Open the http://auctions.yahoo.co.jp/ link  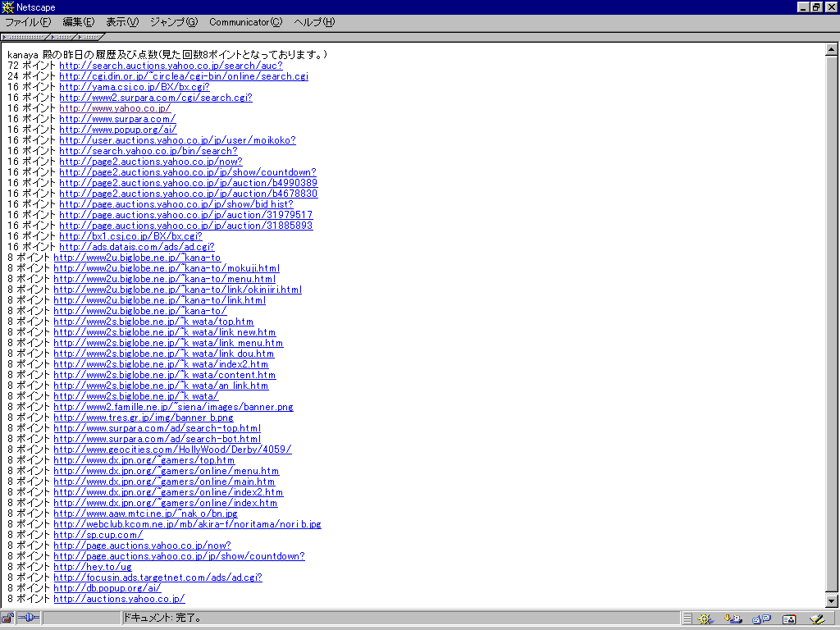tap(120, 600)
